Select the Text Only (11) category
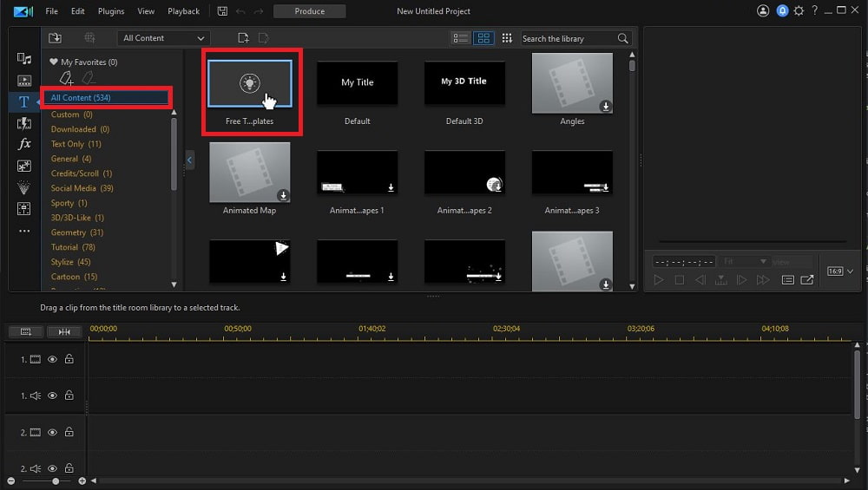Image resolution: width=868 pixels, height=490 pixels. pos(76,144)
